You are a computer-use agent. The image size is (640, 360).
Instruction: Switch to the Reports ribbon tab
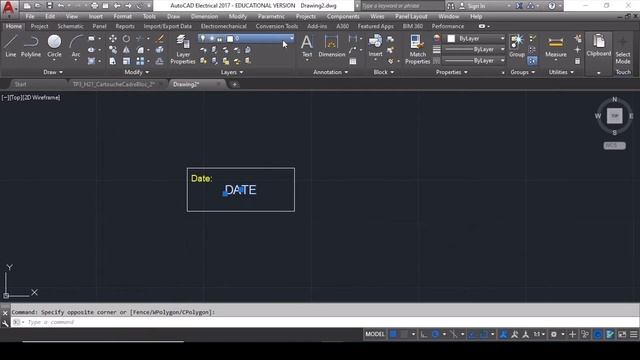click(125, 26)
